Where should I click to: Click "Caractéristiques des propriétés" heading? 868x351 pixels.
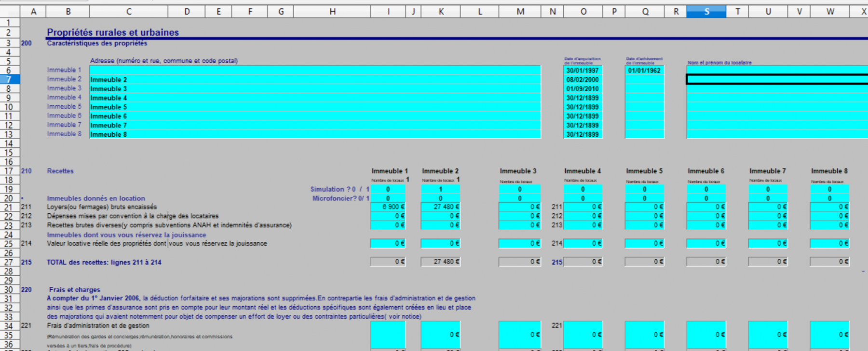tap(97, 43)
